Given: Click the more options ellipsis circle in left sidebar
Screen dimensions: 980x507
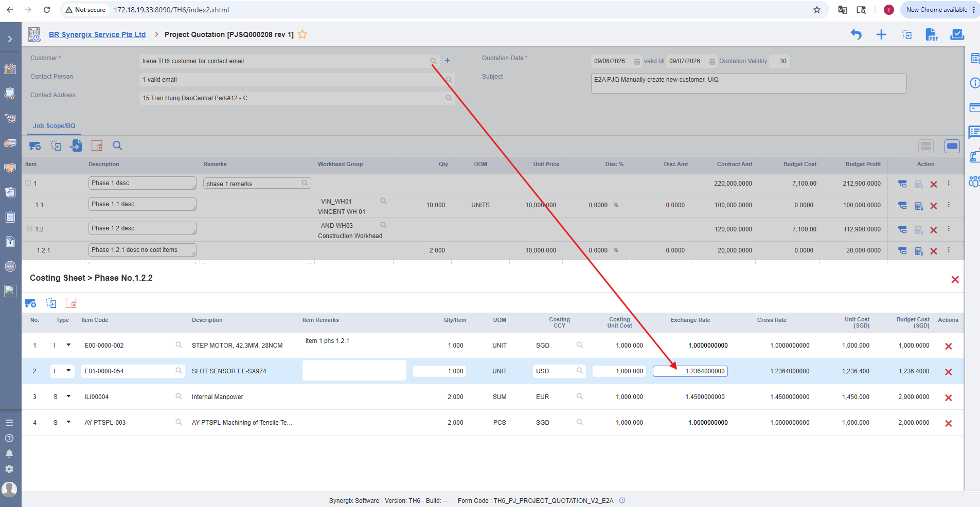Looking at the screenshot, I should [10, 266].
